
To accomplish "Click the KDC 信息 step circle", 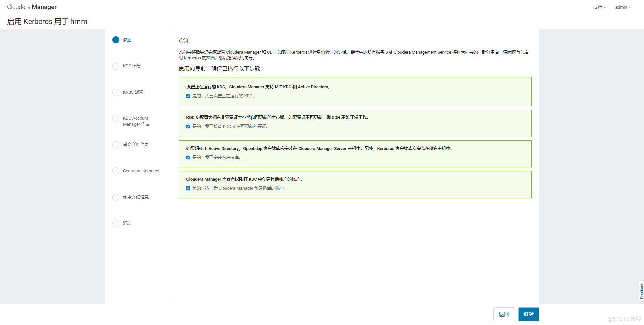I will (x=116, y=66).
